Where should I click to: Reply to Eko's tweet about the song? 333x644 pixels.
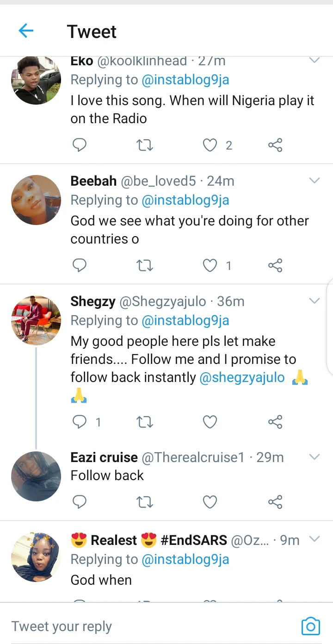[x=80, y=145]
